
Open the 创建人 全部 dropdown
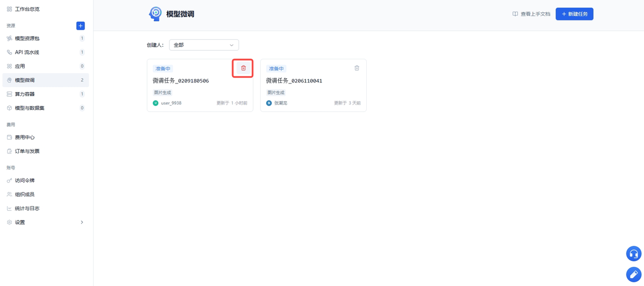pos(204,45)
